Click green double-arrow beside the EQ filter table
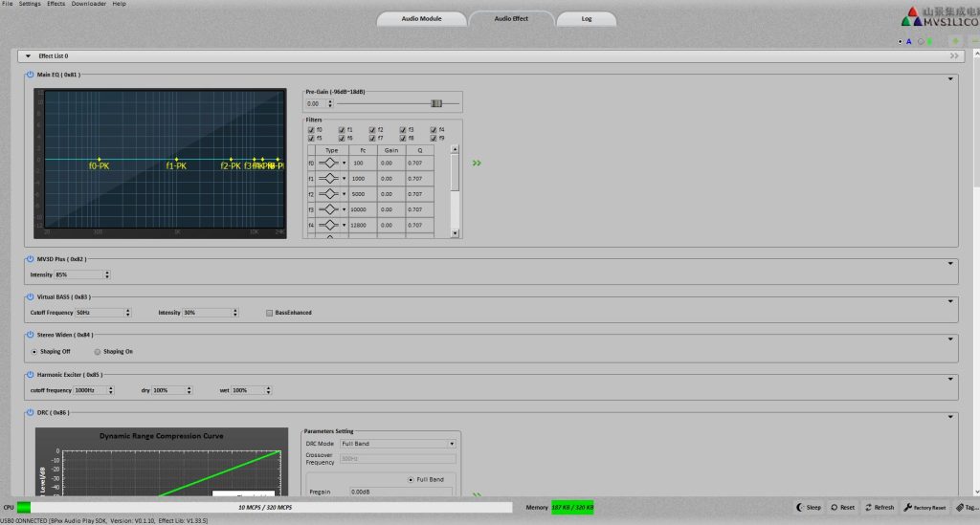The width and height of the screenshot is (980, 525). click(477, 164)
